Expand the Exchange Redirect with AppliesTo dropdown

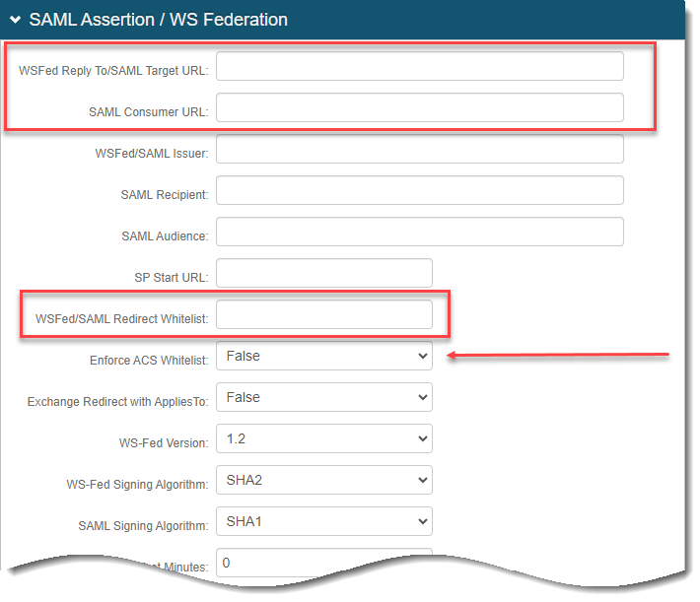[323, 397]
